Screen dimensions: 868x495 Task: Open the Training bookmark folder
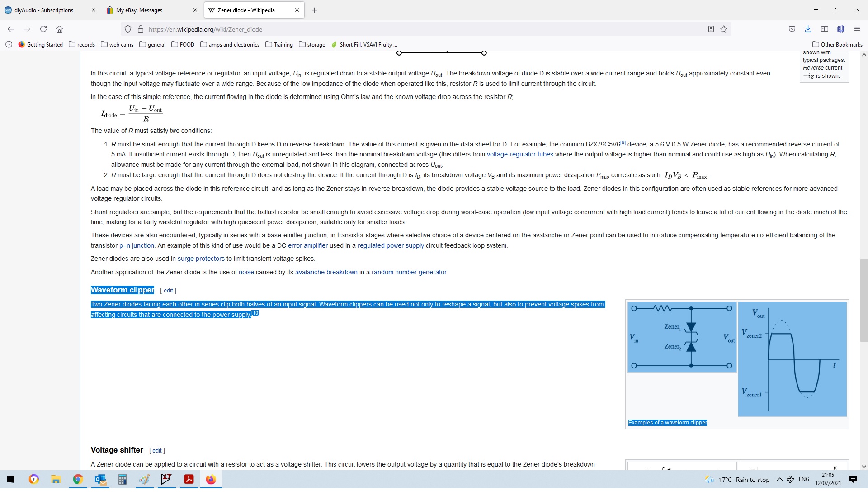(x=279, y=44)
